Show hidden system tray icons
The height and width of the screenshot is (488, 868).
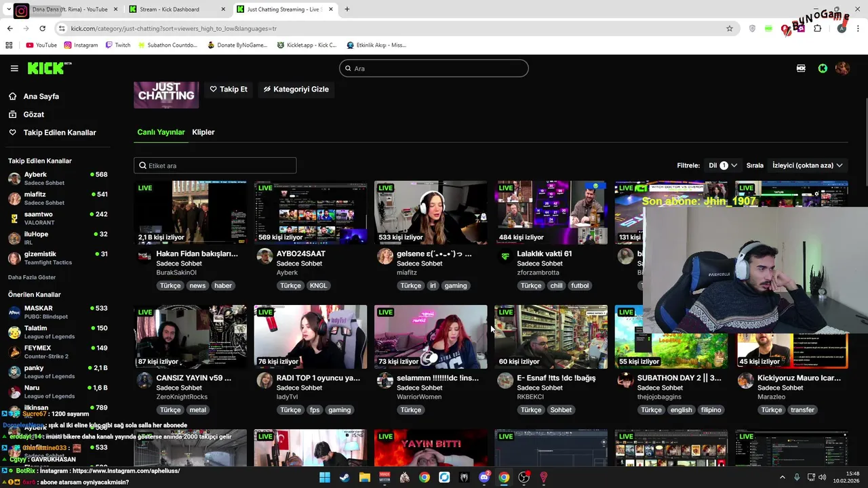(783, 477)
